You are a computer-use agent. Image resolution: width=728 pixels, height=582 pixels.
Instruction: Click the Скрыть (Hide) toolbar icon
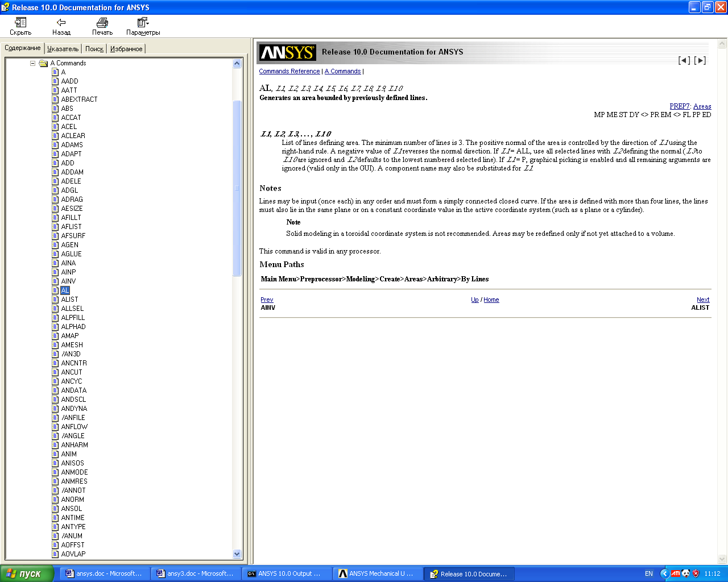click(x=20, y=22)
